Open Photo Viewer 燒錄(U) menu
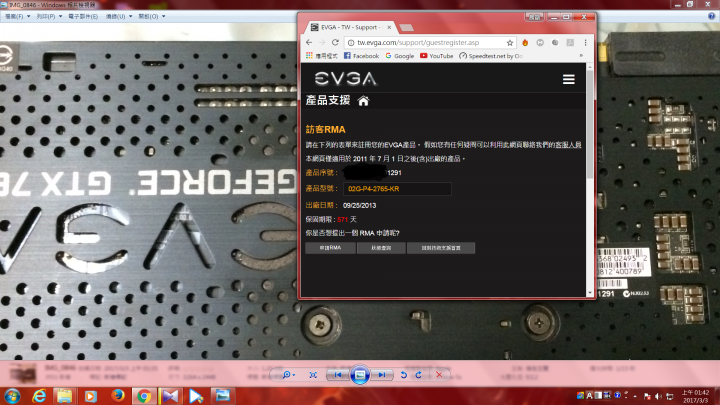The height and width of the screenshot is (405, 720). tap(119, 16)
